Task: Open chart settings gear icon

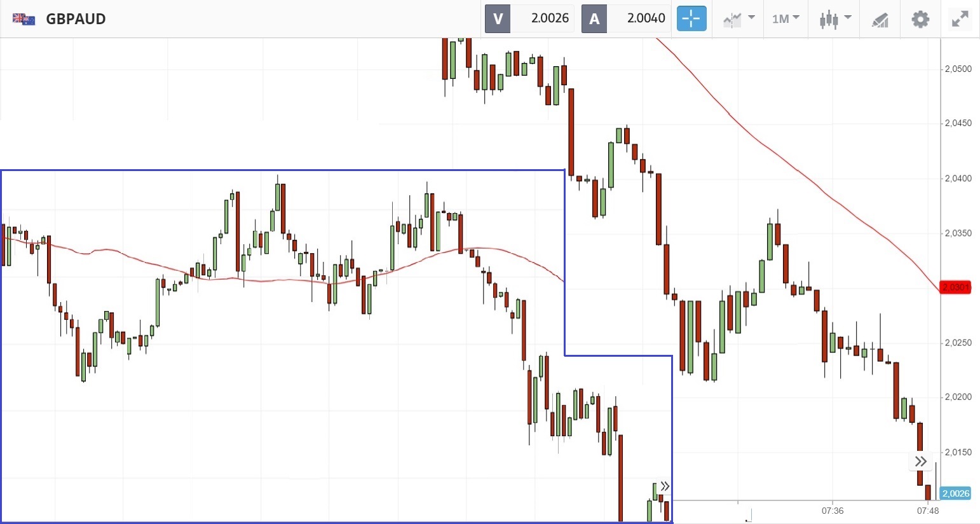Action: [920, 19]
